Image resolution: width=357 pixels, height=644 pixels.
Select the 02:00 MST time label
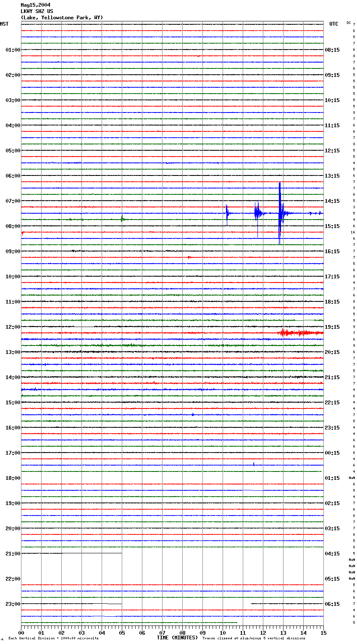[x=13, y=75]
